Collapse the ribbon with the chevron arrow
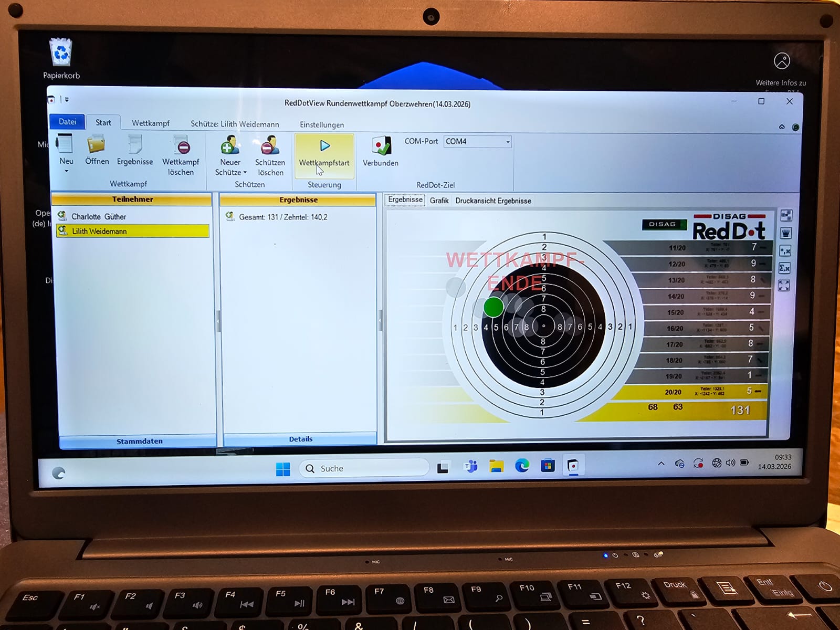 click(782, 127)
